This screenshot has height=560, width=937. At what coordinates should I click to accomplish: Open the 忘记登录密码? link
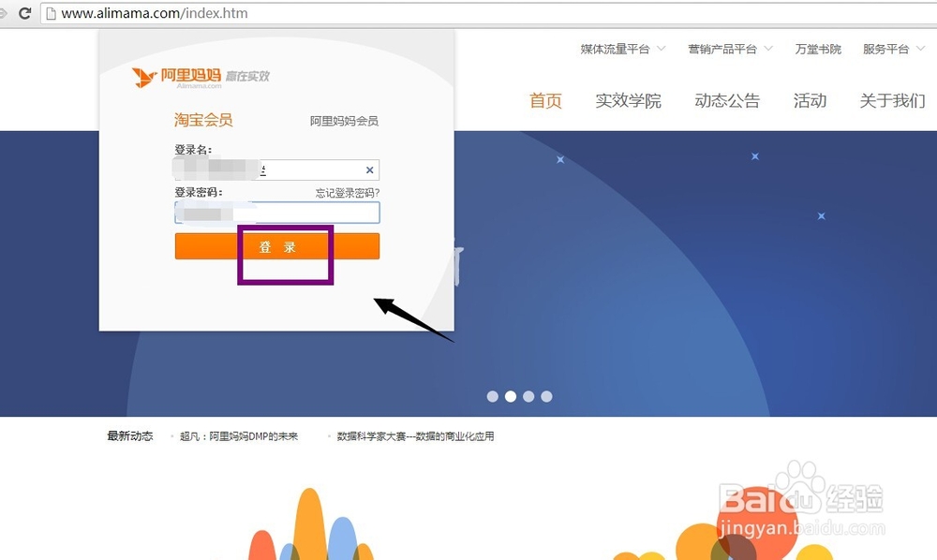click(348, 193)
